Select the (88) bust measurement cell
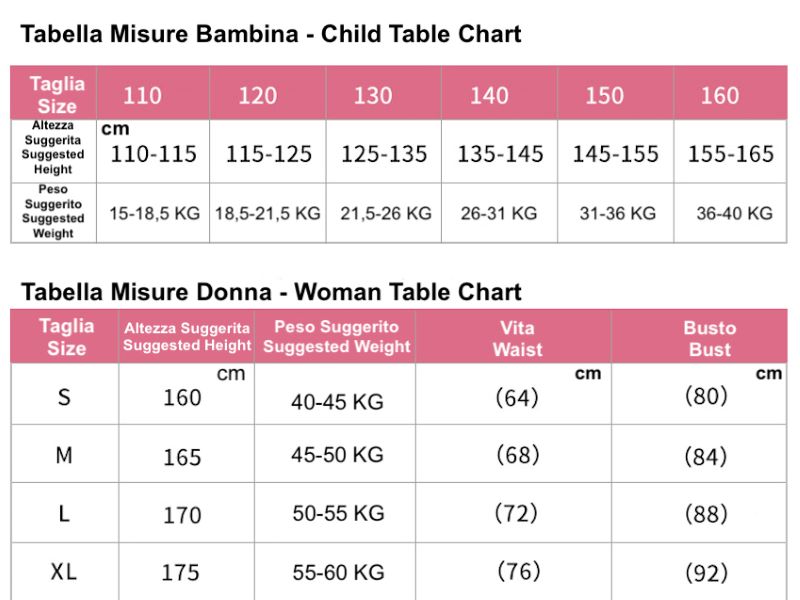This screenshot has width=800, height=600. 705,514
